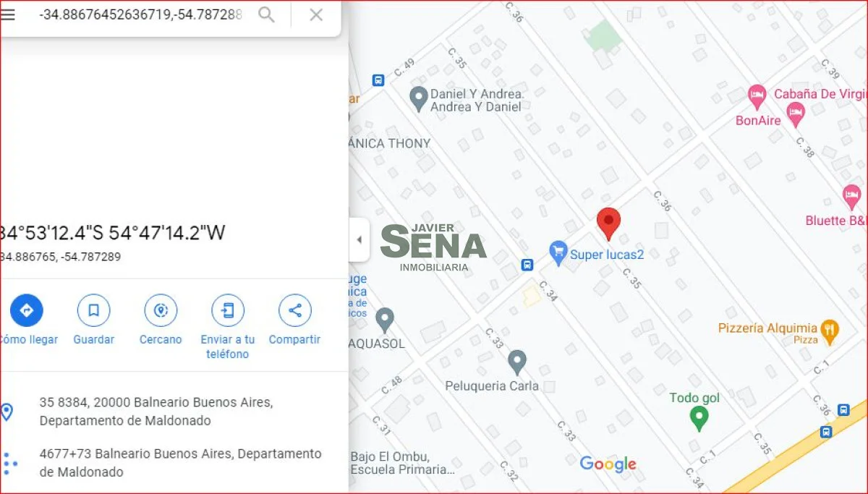868x494 pixels.
Task: Click the Todo gol green marker
Action: click(x=699, y=419)
